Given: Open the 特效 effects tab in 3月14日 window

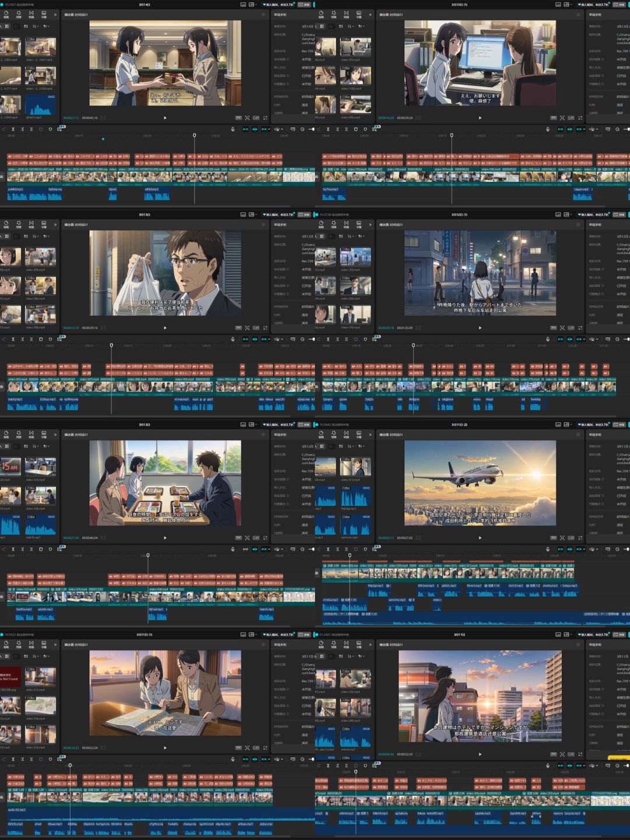Looking at the screenshot, I should tap(19, 15).
